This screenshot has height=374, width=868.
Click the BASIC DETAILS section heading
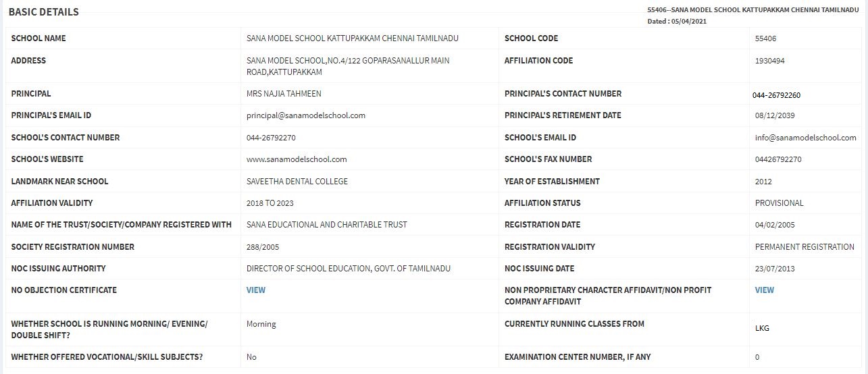(x=44, y=12)
